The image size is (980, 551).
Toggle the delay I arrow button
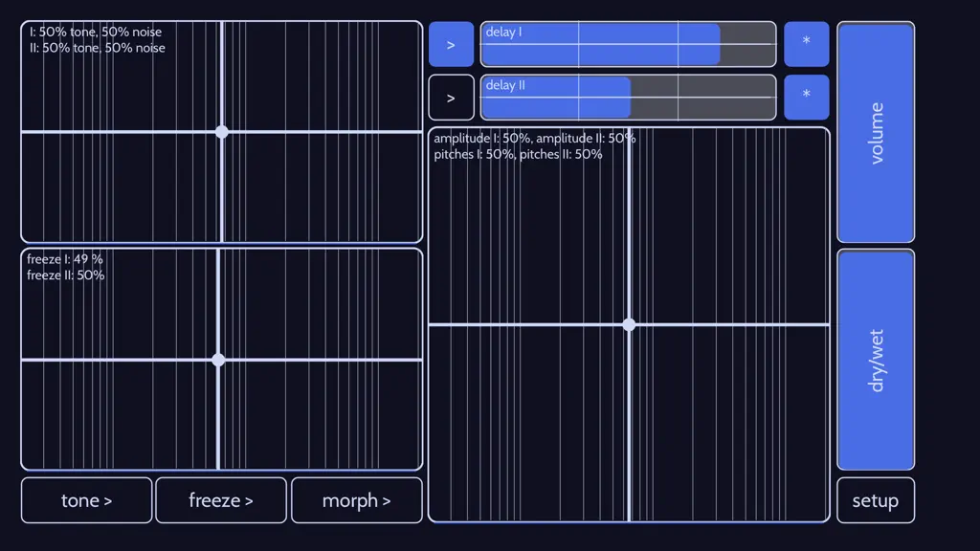point(452,44)
